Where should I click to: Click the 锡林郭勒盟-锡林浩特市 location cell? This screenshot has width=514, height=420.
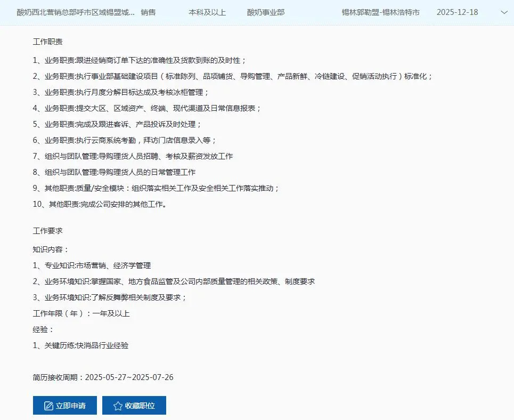pyautogui.click(x=380, y=12)
